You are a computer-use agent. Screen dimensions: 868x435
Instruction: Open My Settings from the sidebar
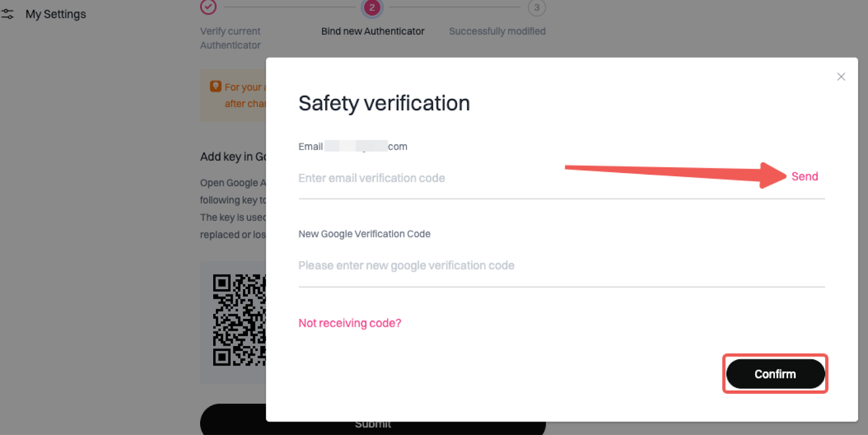(x=55, y=14)
